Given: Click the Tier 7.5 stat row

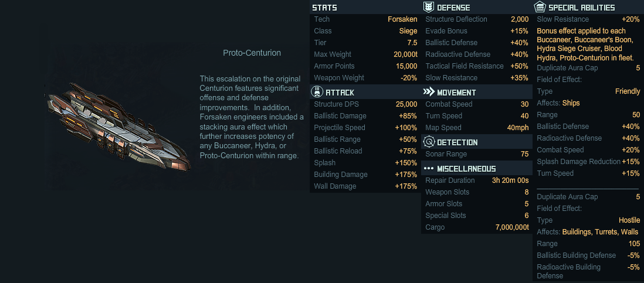Looking at the screenshot, I should coord(365,43).
